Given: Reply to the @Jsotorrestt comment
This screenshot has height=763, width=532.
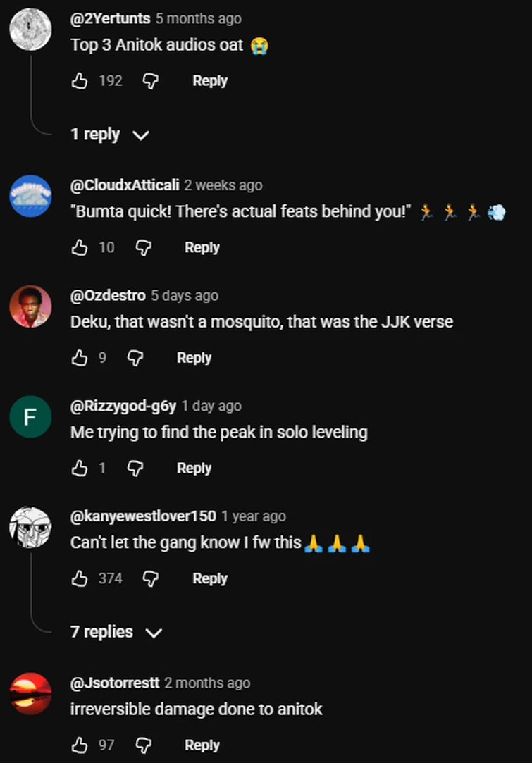Looking at the screenshot, I should [202, 745].
